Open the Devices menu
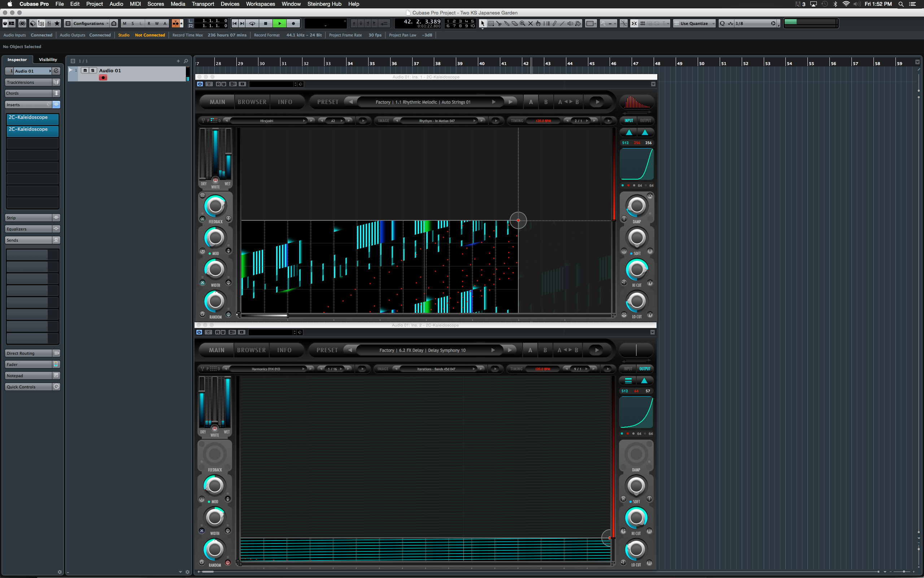The width and height of the screenshot is (924, 578). [x=230, y=4]
